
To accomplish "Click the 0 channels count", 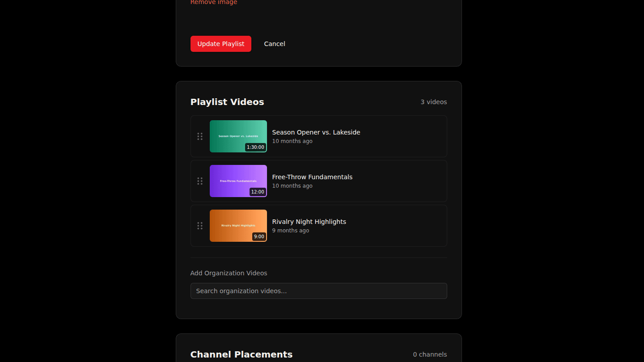I will click(430, 354).
